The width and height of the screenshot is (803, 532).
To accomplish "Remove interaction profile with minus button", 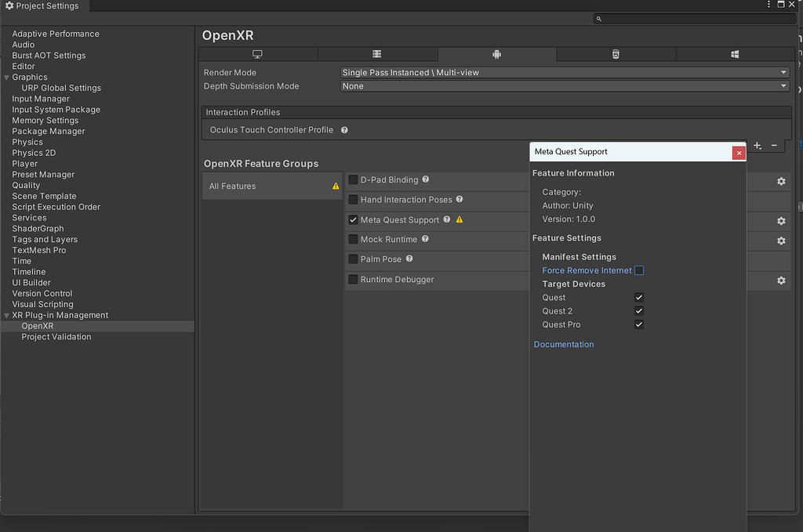I will 774,146.
